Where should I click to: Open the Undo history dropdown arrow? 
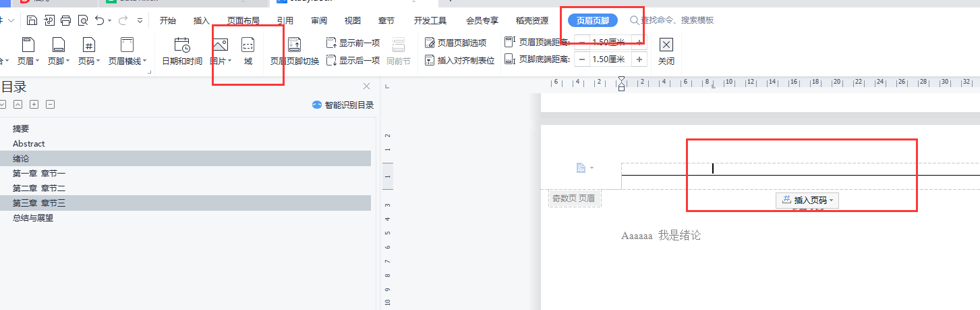tap(110, 21)
